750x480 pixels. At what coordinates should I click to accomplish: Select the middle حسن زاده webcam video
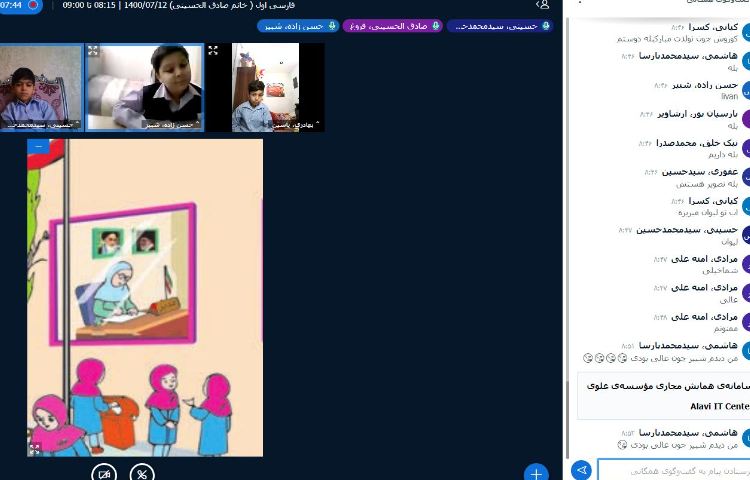(x=144, y=87)
